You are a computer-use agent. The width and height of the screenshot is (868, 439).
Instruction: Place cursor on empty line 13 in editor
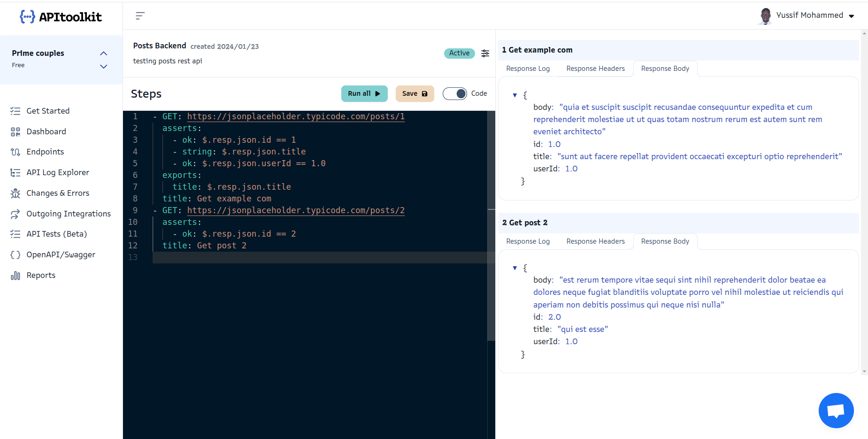tap(320, 257)
